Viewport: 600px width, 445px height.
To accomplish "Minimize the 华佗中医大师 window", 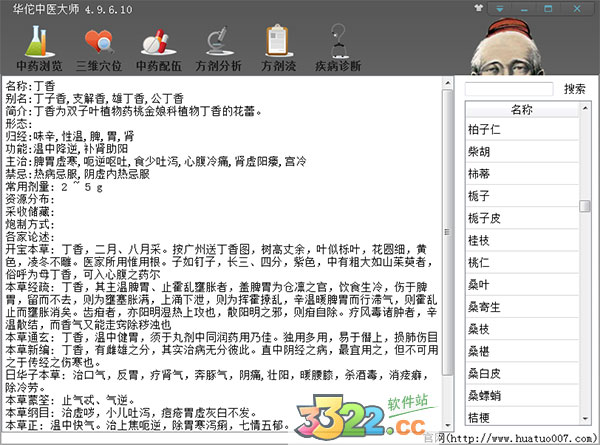I will pyautogui.click(x=524, y=9).
